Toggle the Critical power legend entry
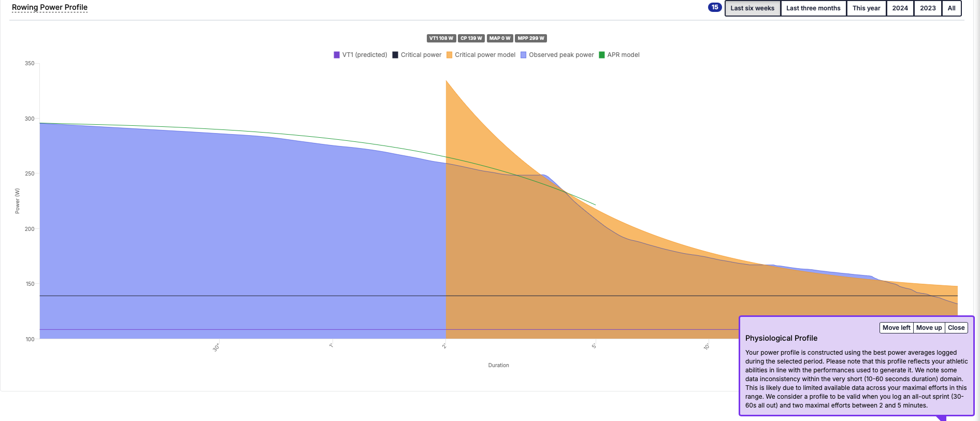The image size is (980, 421). tap(417, 55)
